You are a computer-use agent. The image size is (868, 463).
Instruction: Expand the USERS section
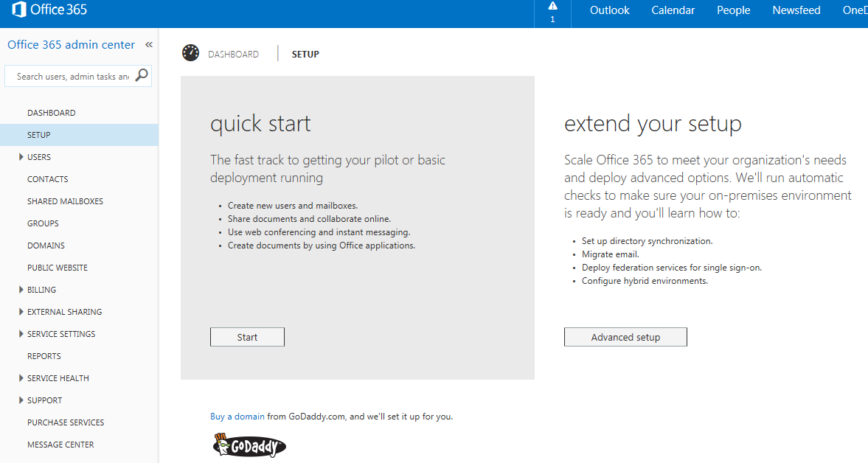(21, 157)
